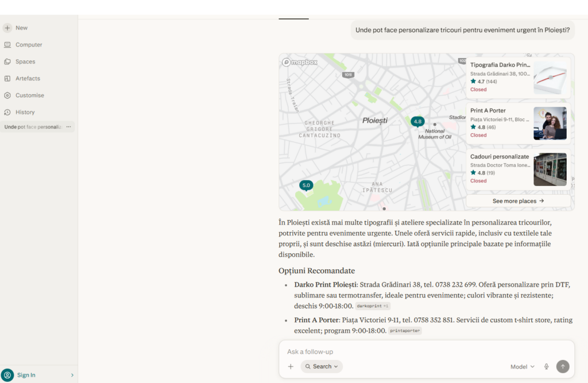588x383 pixels.
Task: Open the Search mode dropdown
Action: 322,366
